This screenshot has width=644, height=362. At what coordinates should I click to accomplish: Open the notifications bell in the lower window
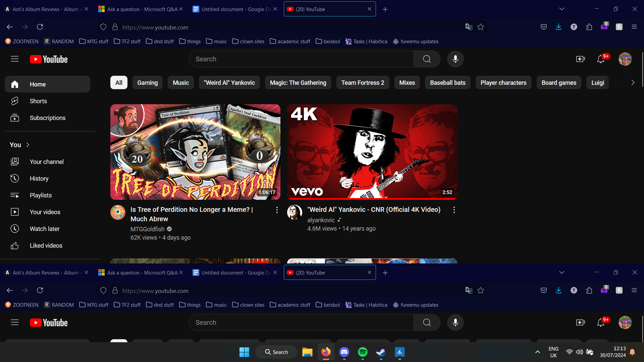tap(601, 322)
